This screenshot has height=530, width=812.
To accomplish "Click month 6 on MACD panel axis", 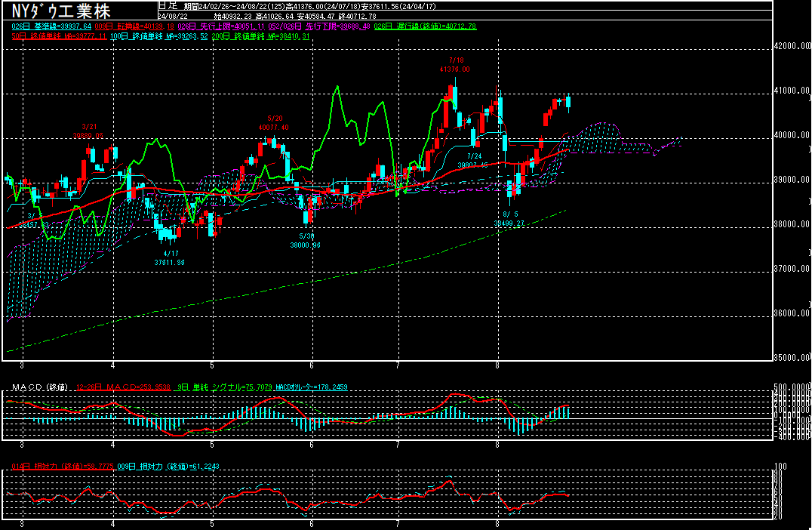I will pos(312,445).
